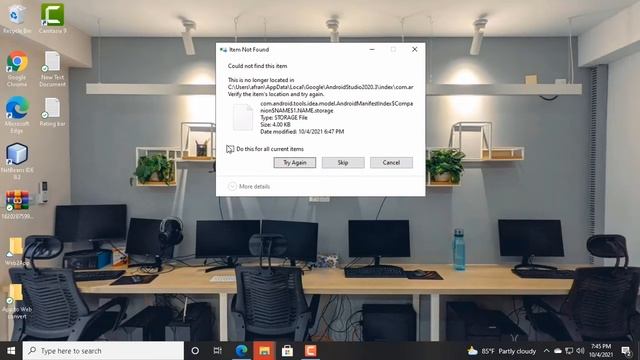Image resolution: width=640 pixels, height=360 pixels.
Task: Open the NetBeans IDE 8.2 desktop shortcut
Action: click(17, 161)
